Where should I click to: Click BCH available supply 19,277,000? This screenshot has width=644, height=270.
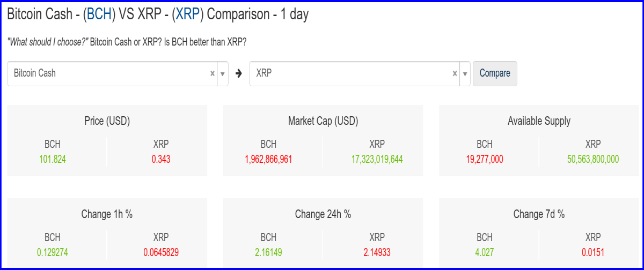click(x=484, y=159)
